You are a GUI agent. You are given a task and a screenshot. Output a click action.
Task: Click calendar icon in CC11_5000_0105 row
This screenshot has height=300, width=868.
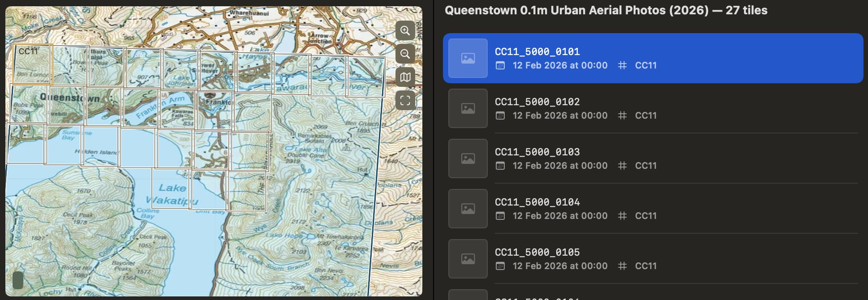[500, 266]
